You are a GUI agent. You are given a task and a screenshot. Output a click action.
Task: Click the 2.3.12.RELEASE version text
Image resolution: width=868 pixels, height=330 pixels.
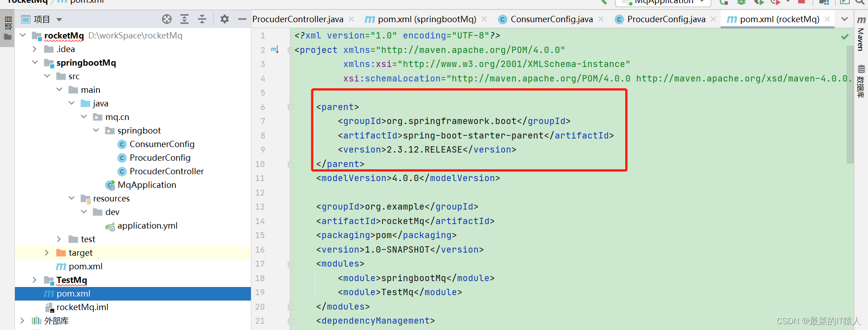click(425, 150)
